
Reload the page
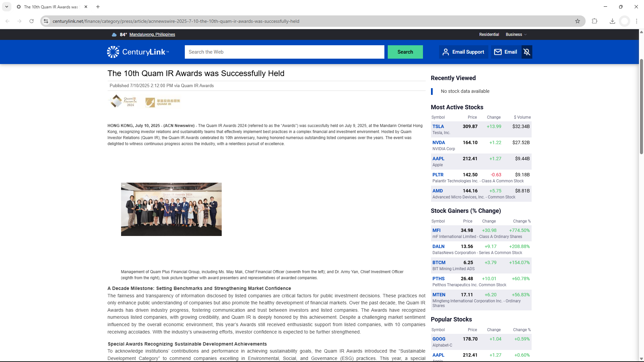32,21
